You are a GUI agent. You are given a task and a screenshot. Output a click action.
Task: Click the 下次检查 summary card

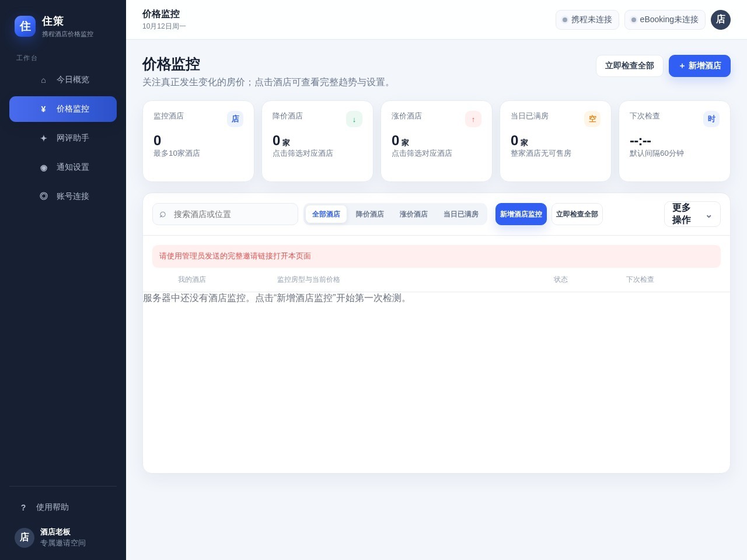coord(675,141)
